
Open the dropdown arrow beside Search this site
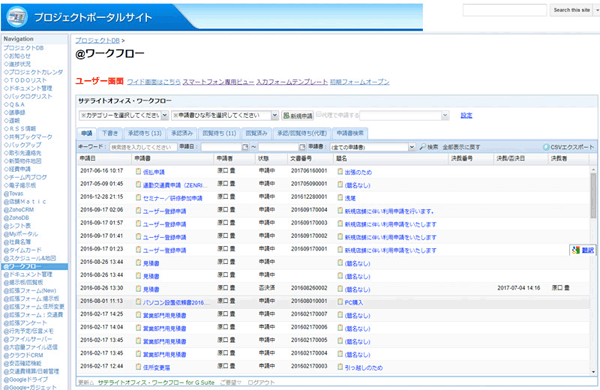click(597, 10)
